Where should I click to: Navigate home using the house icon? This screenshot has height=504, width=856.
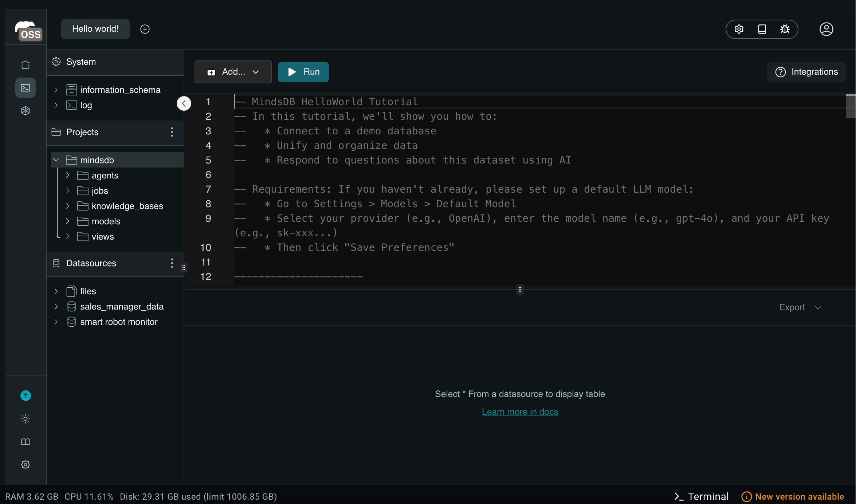click(25, 64)
